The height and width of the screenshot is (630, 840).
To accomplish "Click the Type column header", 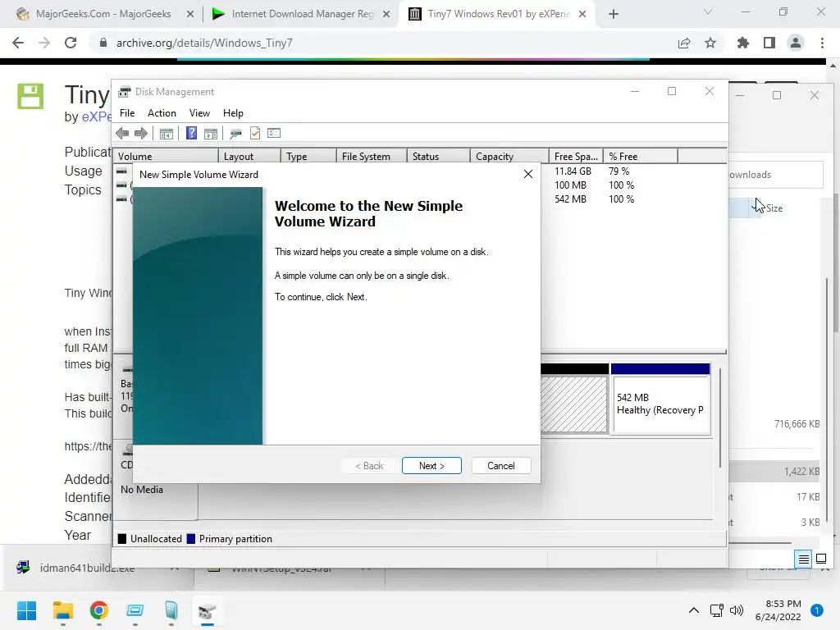I will coord(308,157).
